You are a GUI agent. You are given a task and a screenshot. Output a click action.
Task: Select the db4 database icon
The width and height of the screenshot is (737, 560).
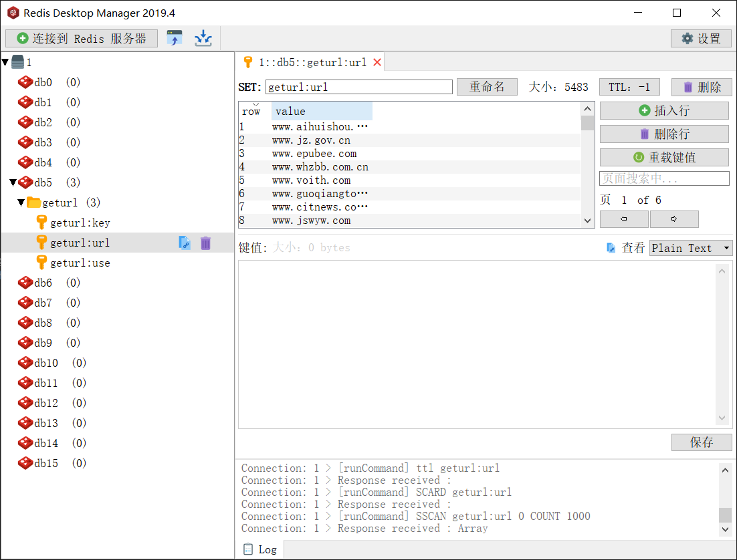(x=25, y=162)
